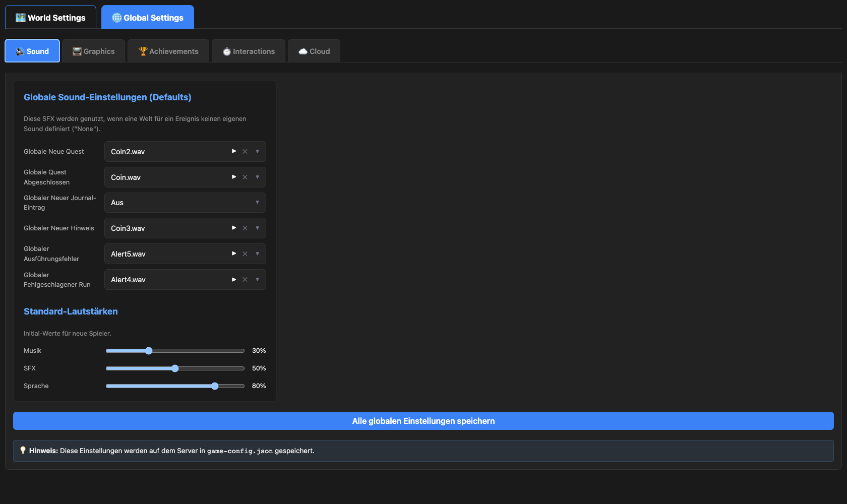Image resolution: width=847 pixels, height=504 pixels.
Task: Play the Coin3.wav preview
Action: [234, 228]
